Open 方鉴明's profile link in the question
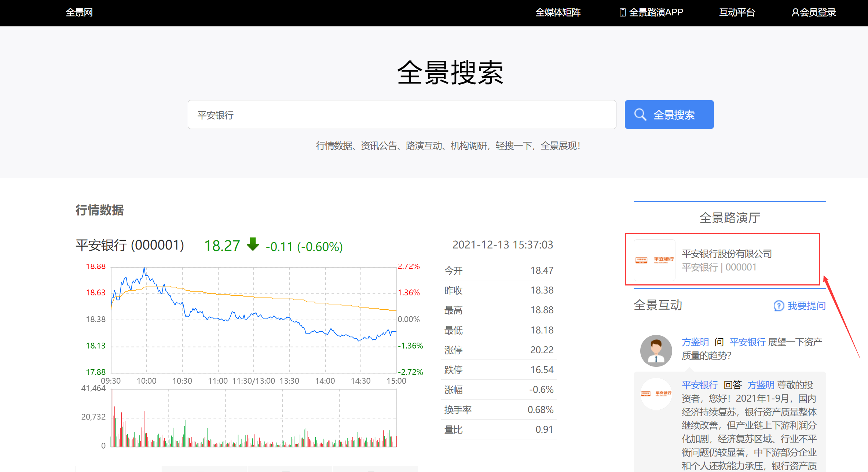 click(x=695, y=342)
